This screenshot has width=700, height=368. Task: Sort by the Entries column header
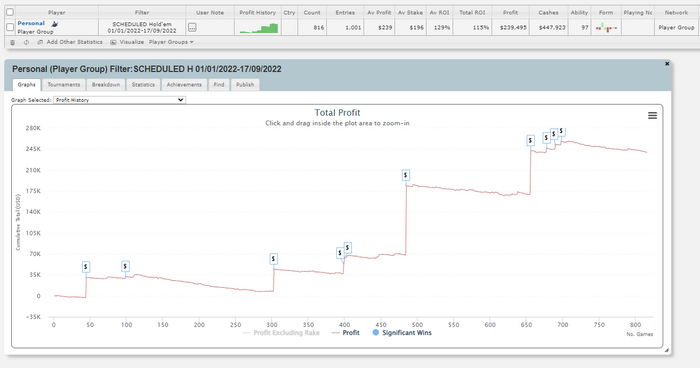(x=345, y=13)
